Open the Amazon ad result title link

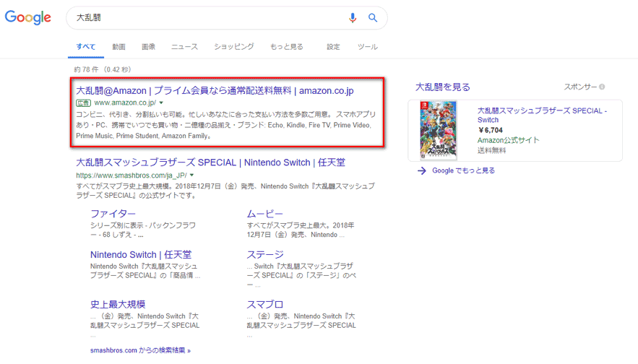point(215,91)
